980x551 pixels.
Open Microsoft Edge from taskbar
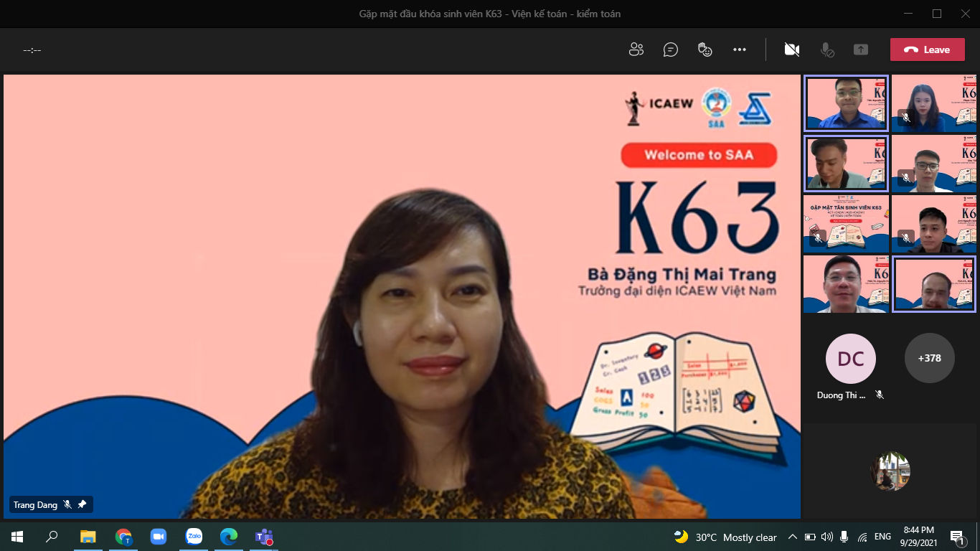[229, 537]
